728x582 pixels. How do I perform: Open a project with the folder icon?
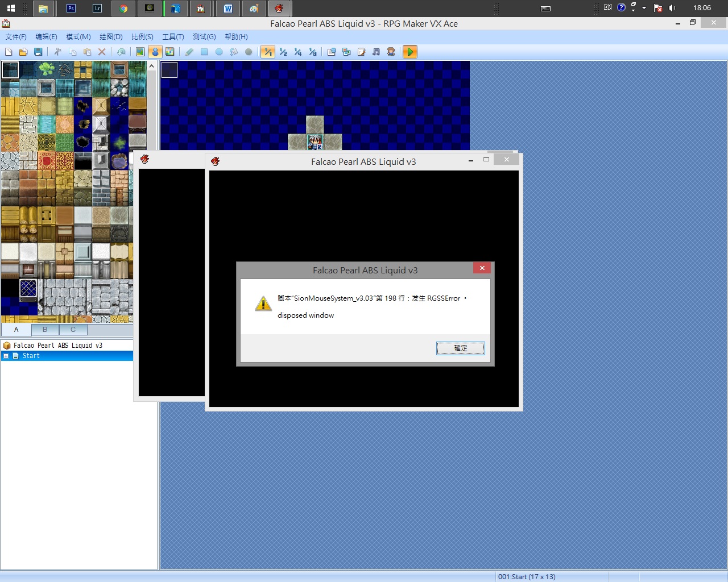tap(23, 52)
